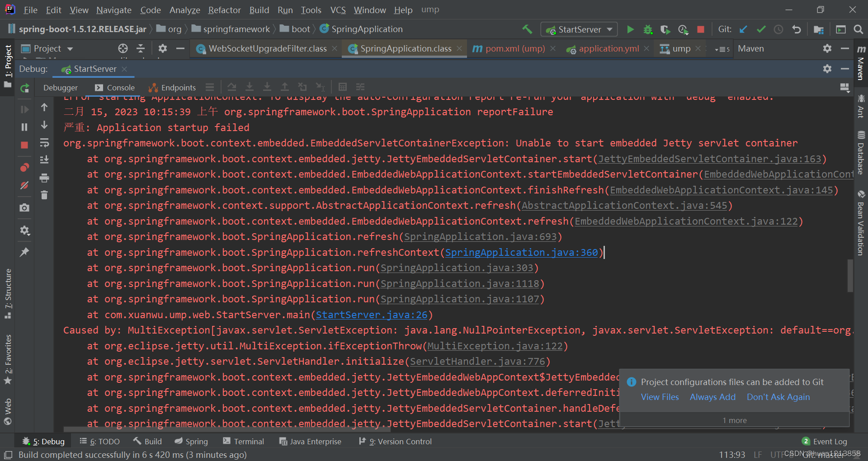Click the Step Over icon
This screenshot has height=461, width=868.
point(232,87)
